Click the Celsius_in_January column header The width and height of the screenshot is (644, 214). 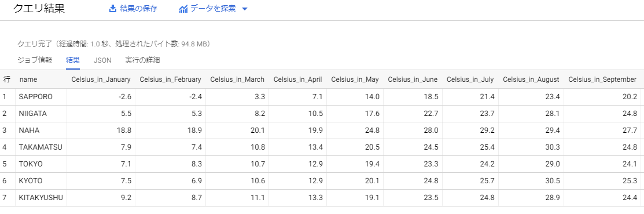pos(101,79)
